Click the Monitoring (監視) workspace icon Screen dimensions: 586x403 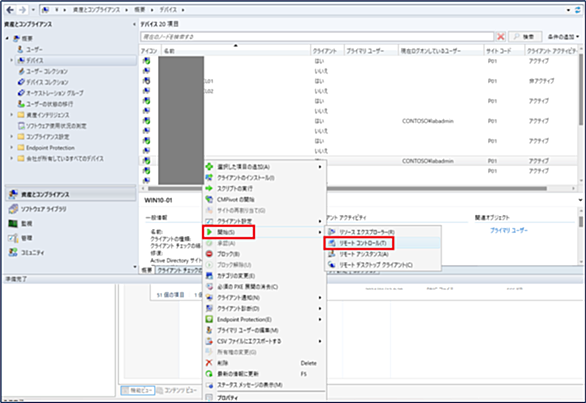point(13,224)
